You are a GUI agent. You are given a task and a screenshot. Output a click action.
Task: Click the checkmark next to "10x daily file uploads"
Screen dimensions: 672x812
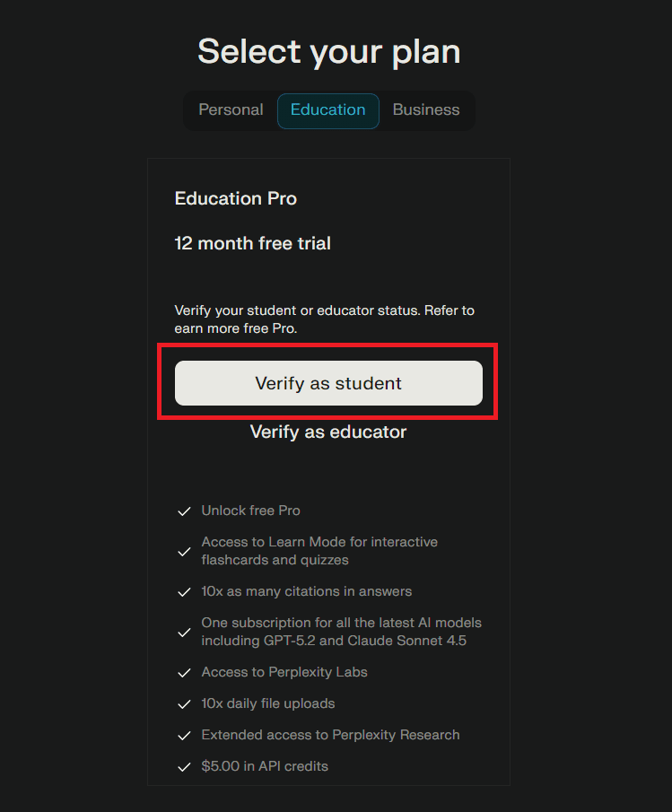[x=184, y=703]
